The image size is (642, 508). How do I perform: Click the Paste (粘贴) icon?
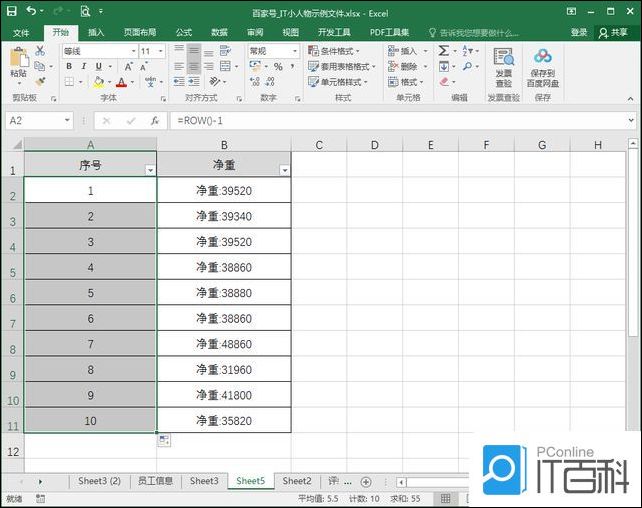pos(18,62)
